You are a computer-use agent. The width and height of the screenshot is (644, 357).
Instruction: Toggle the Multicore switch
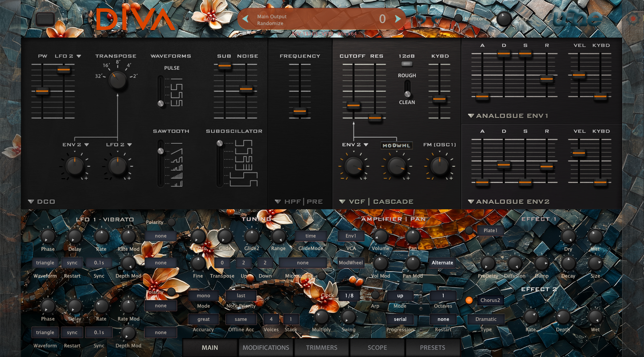(x=458, y=19)
